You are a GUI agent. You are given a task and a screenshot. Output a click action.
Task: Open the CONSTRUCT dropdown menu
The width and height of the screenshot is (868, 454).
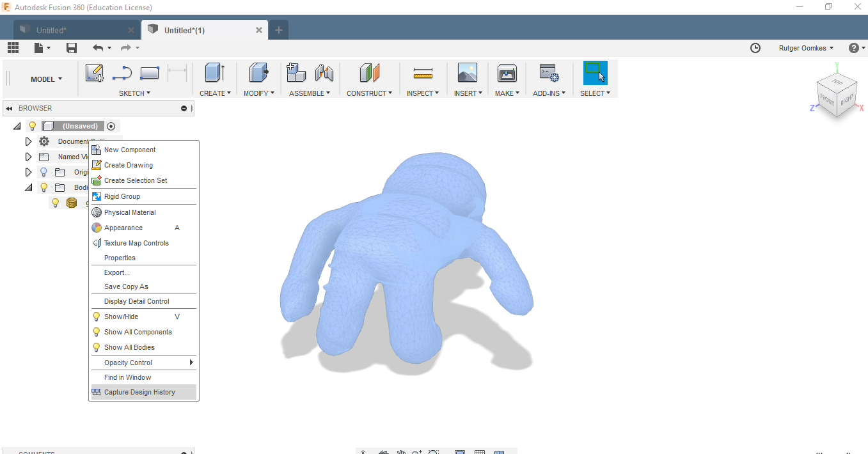coord(370,93)
